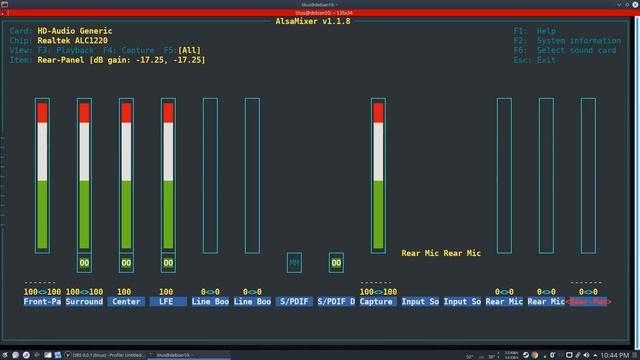
Task: Click the Realtek ALC1220 chip name
Action: [73, 41]
